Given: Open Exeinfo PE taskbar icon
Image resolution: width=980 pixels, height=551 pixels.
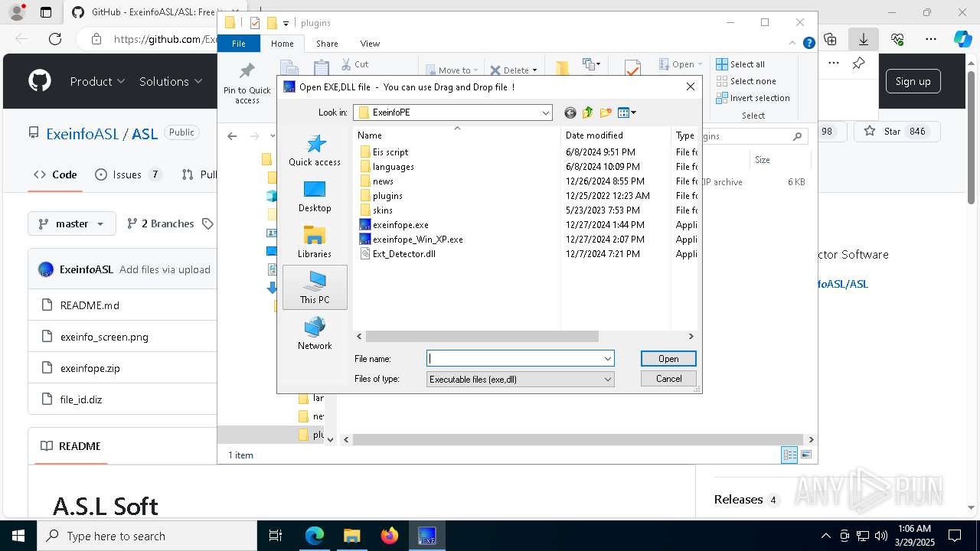Looking at the screenshot, I should point(427,536).
